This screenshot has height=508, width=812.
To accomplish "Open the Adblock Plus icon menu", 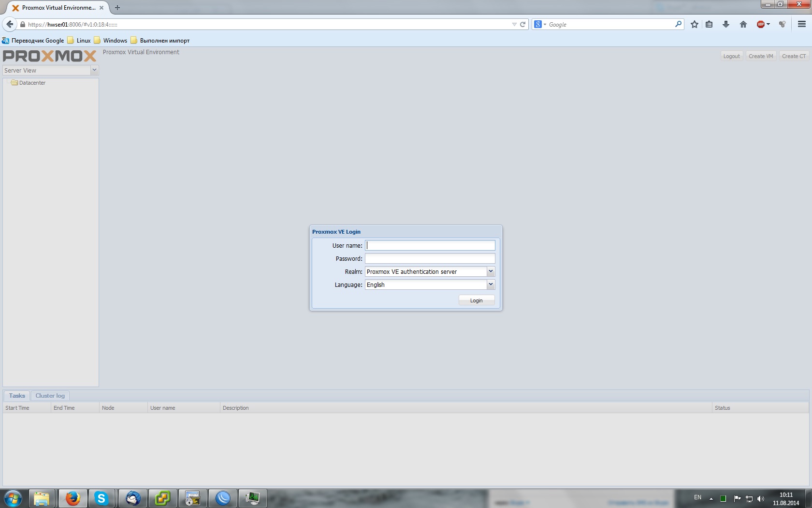I will 763,24.
